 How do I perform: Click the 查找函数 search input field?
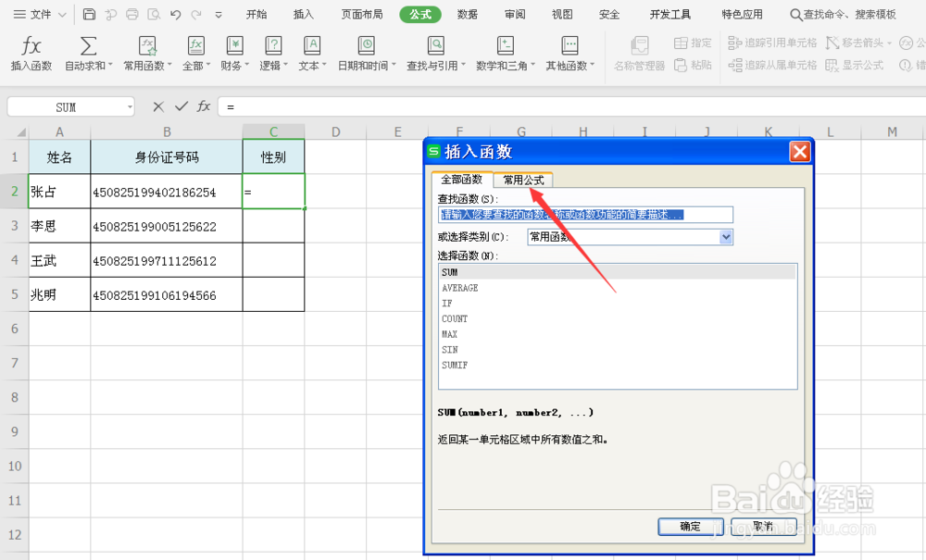click(x=585, y=215)
